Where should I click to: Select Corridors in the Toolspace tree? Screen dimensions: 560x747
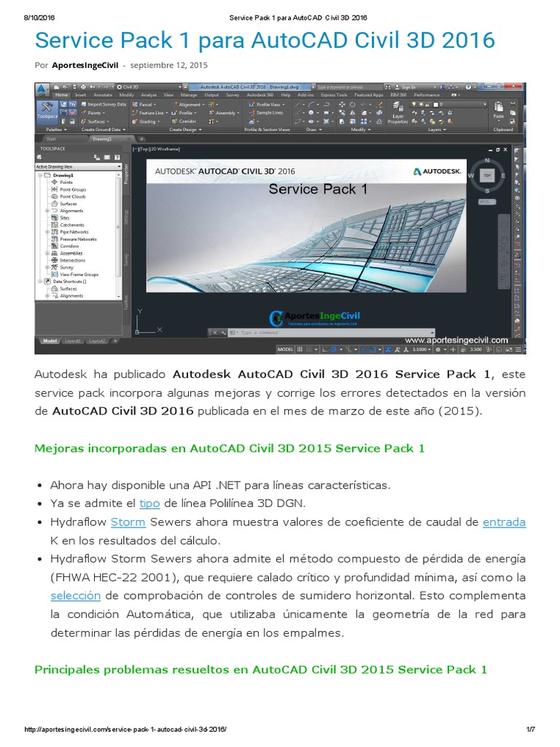click(x=69, y=247)
